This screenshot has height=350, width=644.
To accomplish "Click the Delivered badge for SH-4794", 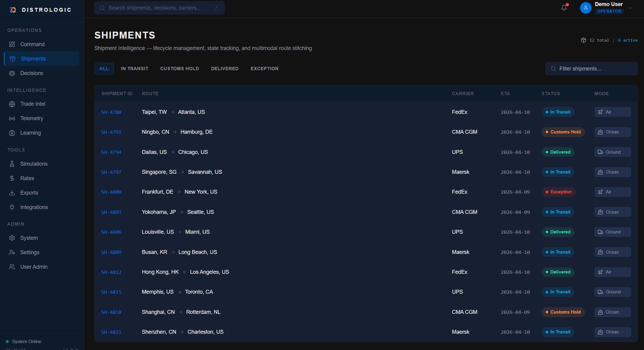I will point(558,152).
